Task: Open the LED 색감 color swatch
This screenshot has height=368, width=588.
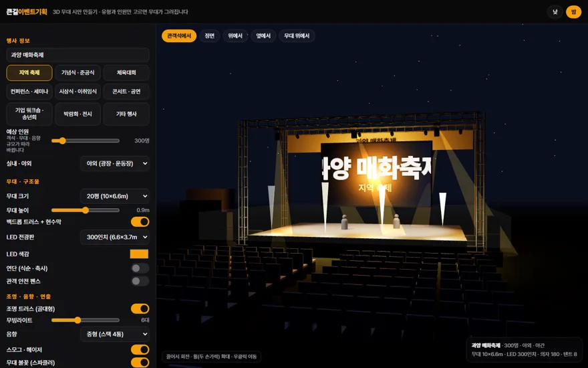Action: click(x=139, y=254)
